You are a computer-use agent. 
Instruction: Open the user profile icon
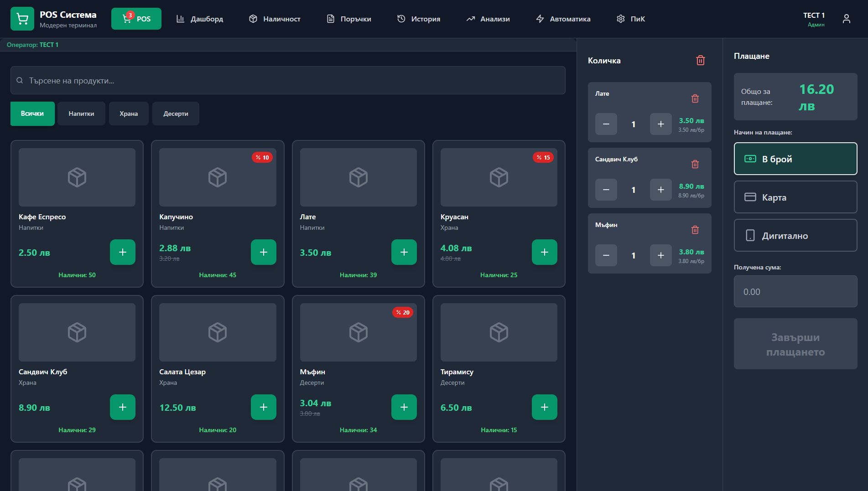pos(846,19)
